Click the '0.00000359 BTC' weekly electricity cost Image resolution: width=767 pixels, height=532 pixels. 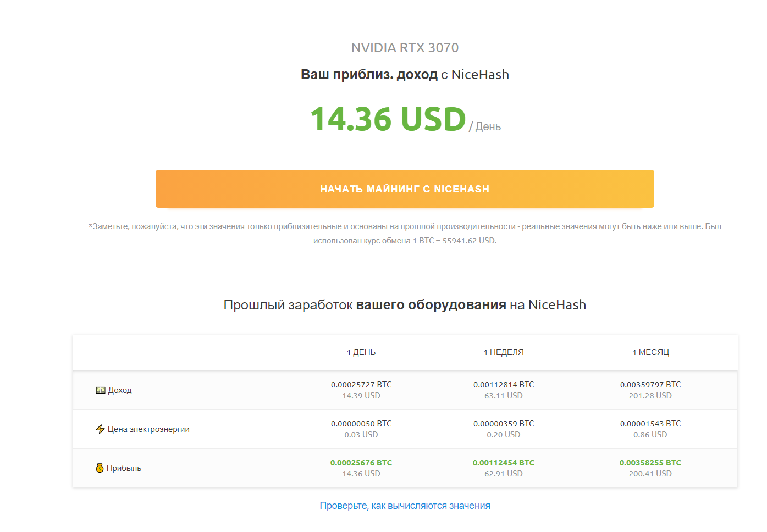pos(504,424)
